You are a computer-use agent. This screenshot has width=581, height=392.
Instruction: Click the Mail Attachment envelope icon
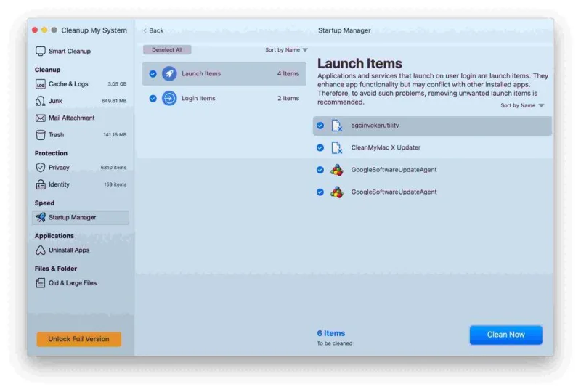click(41, 118)
